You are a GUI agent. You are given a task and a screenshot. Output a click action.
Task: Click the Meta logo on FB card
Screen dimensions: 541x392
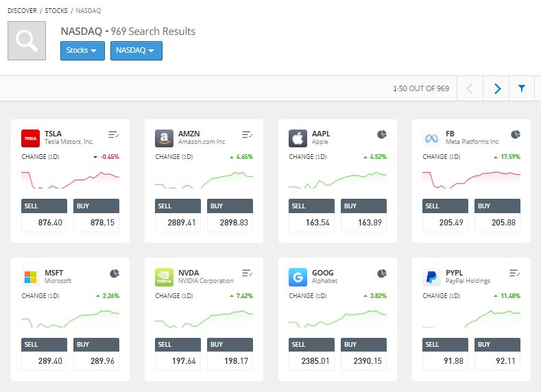(431, 138)
